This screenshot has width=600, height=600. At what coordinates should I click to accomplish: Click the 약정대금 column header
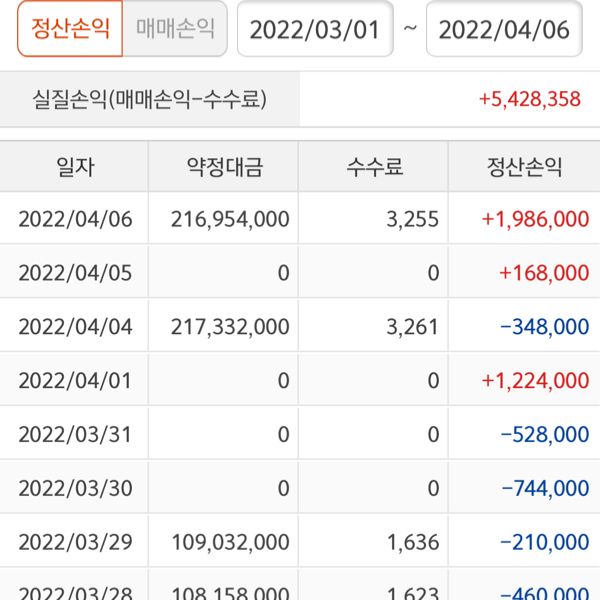click(x=225, y=166)
